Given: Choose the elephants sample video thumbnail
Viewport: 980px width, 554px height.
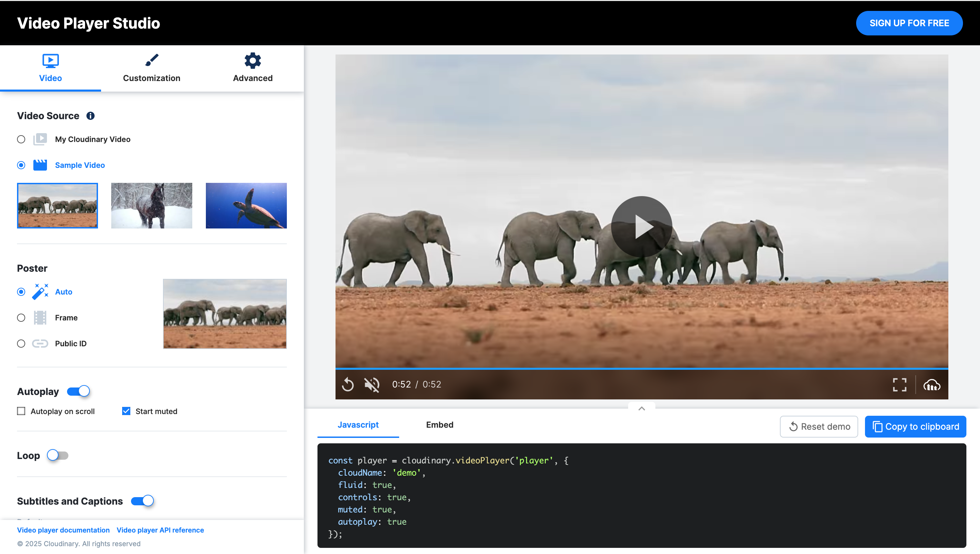Looking at the screenshot, I should tap(58, 206).
